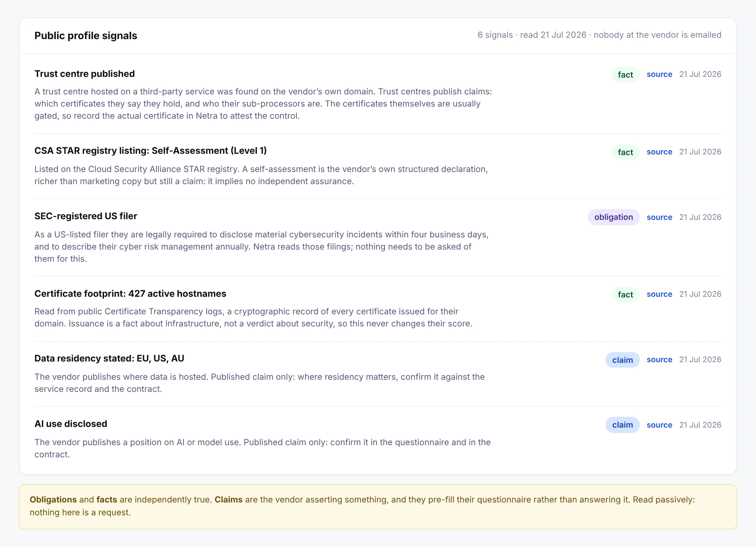
Task: Open source link for Data residency stated
Action: (659, 359)
